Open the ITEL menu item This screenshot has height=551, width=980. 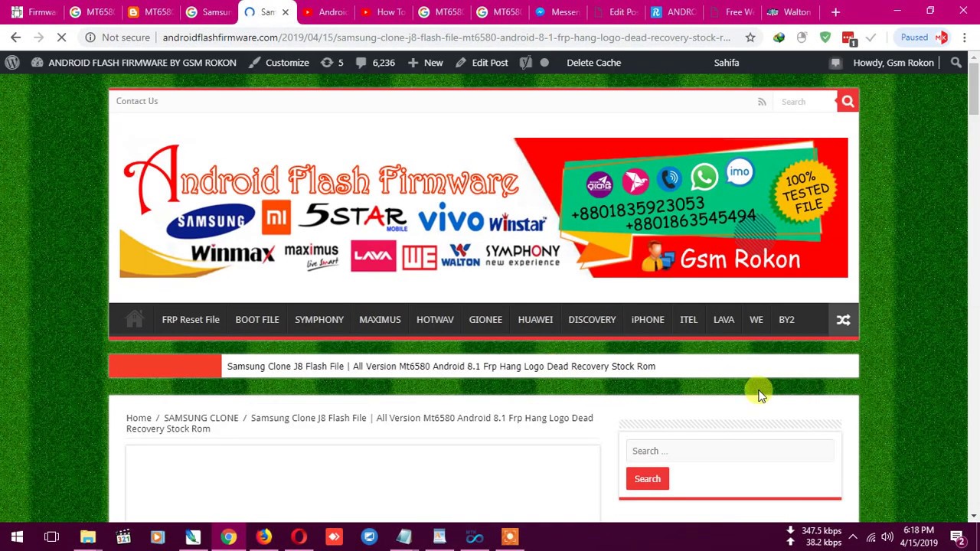(689, 319)
